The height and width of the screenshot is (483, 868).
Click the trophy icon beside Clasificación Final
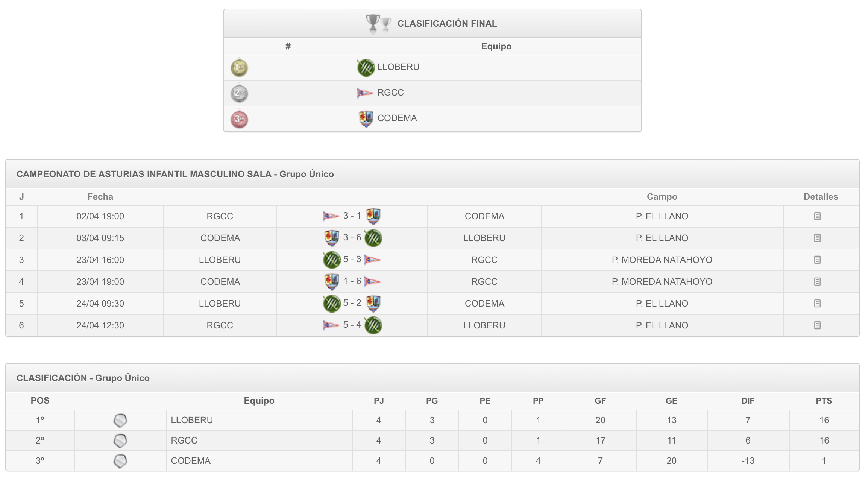pos(378,23)
